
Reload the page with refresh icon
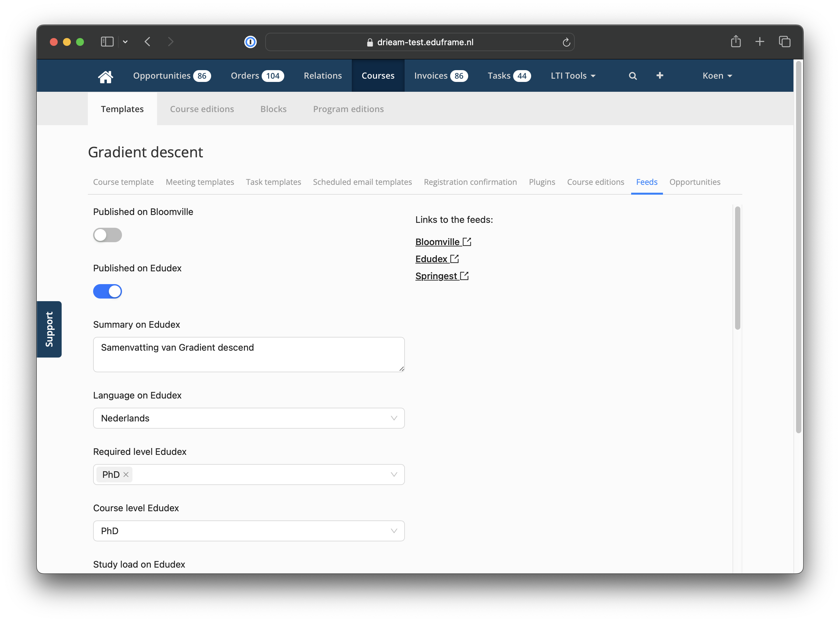(x=566, y=42)
